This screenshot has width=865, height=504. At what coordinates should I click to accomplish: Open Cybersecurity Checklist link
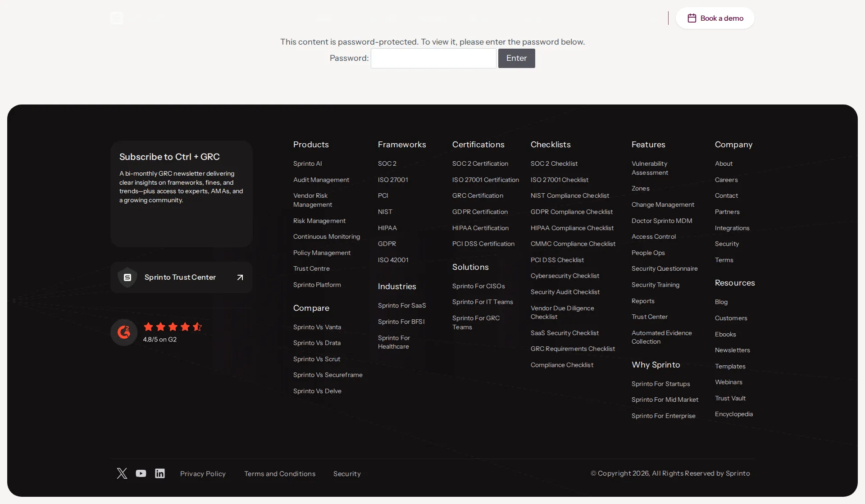[565, 276]
